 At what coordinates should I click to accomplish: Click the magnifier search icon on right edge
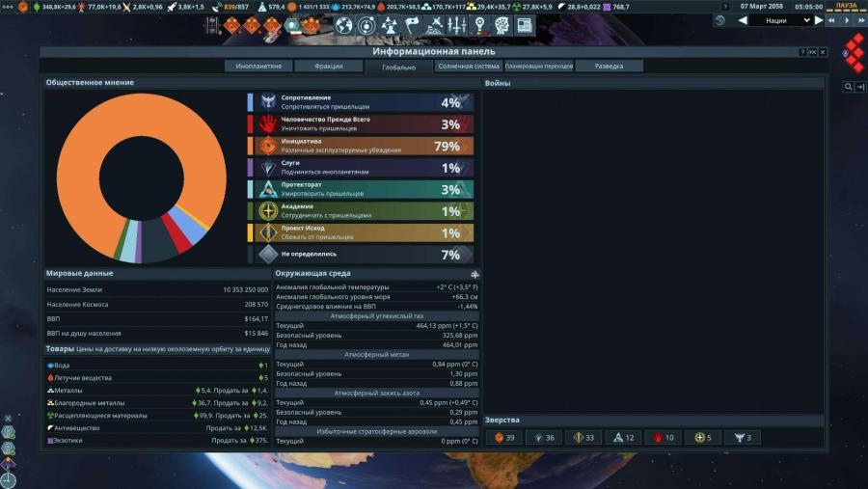tap(849, 87)
